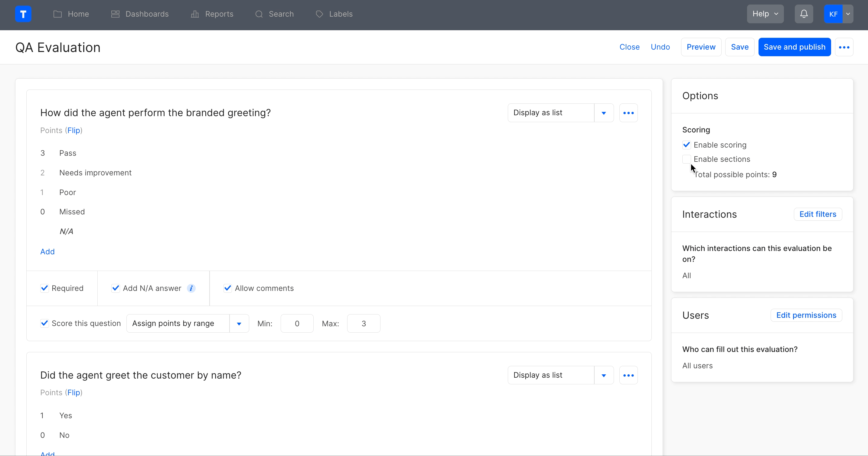Enable sections checkbox in Options
Image resolution: width=868 pixels, height=456 pixels.
pos(686,159)
